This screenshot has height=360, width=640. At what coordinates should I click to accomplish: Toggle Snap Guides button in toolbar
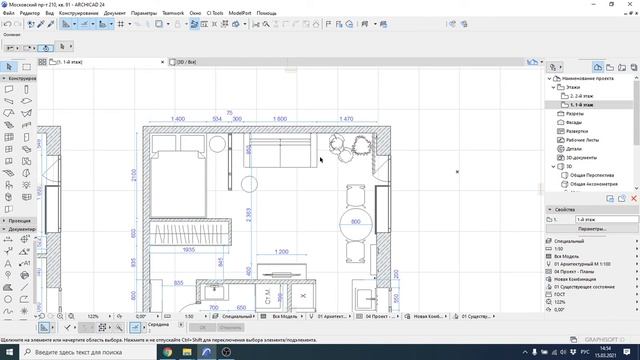pyautogui.click(x=84, y=24)
